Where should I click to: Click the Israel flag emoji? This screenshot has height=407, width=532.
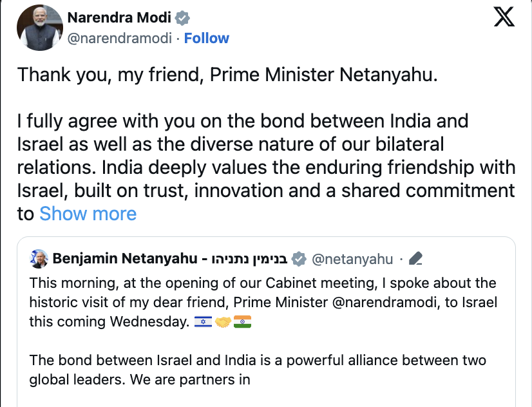pos(203,321)
